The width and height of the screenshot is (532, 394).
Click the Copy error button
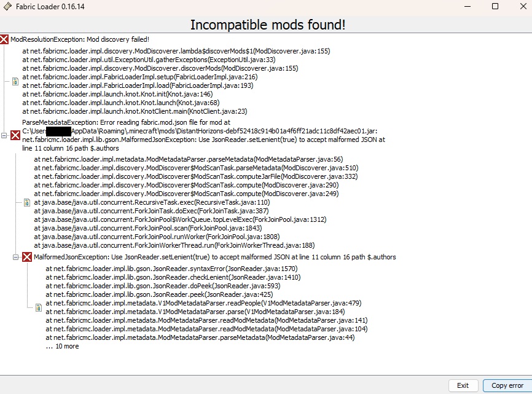click(507, 385)
